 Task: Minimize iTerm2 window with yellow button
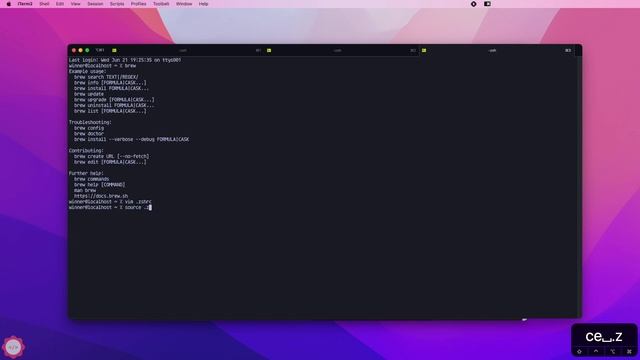[80, 50]
